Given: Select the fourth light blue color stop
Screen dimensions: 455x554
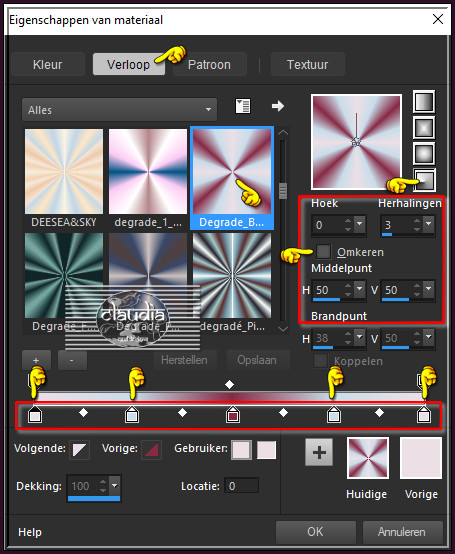Looking at the screenshot, I should (x=333, y=414).
